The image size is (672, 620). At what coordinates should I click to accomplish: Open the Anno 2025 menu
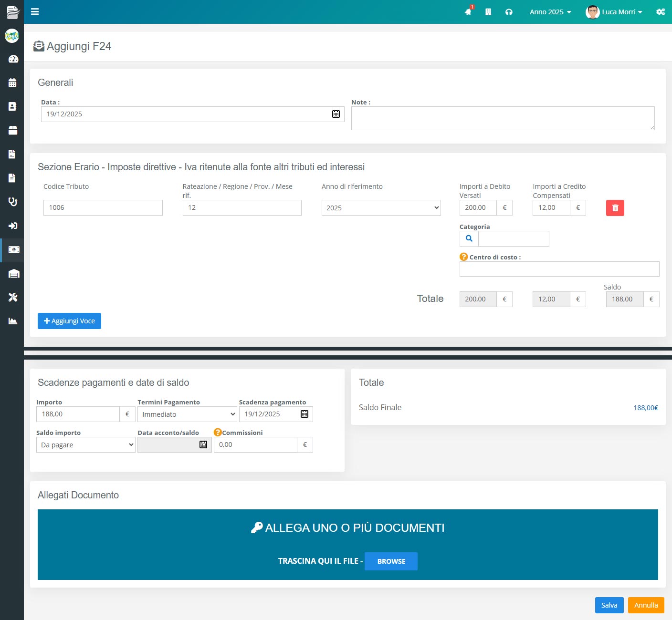click(550, 12)
